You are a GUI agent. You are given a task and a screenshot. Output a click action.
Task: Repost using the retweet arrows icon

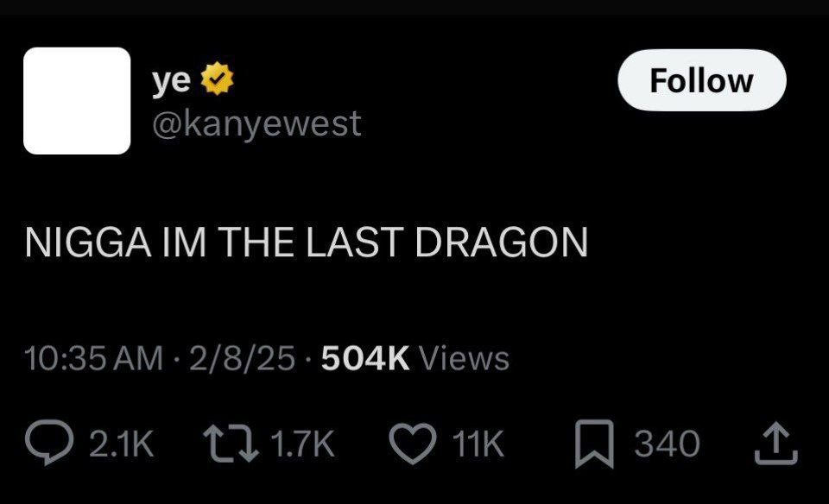[x=231, y=444]
